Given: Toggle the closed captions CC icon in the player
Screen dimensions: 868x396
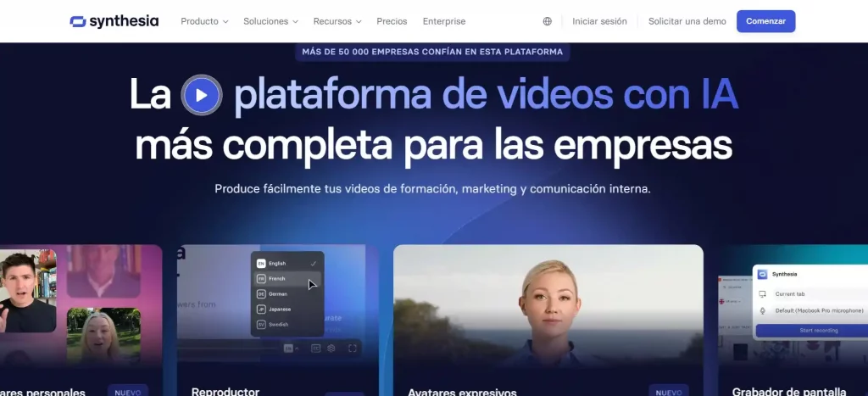Looking at the screenshot, I should (315, 349).
